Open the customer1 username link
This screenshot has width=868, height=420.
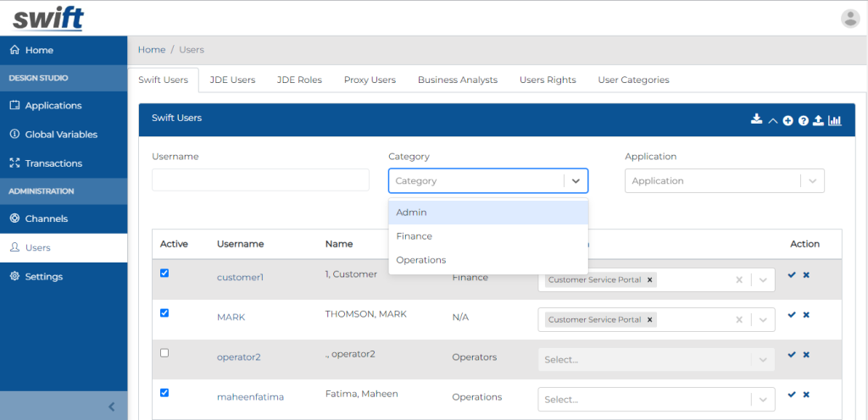click(240, 278)
